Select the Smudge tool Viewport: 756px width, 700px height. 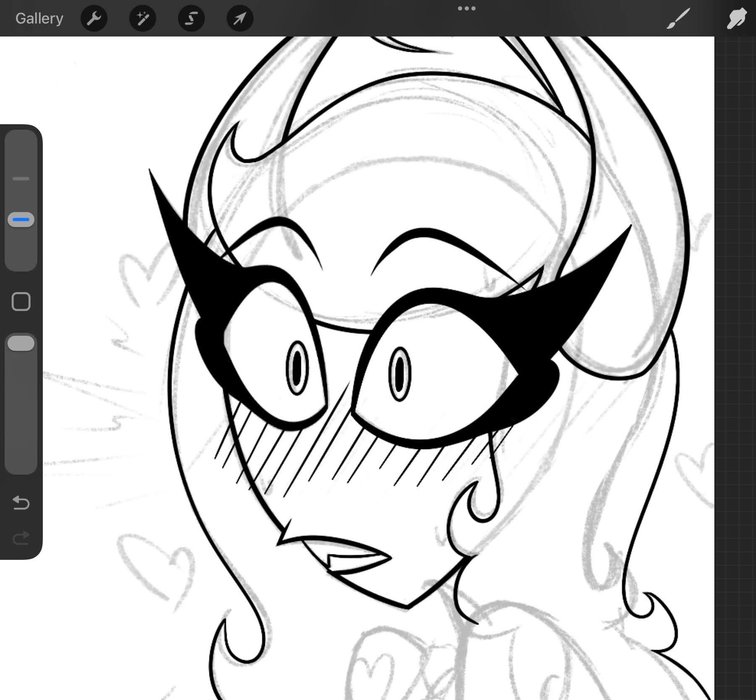[x=736, y=18]
